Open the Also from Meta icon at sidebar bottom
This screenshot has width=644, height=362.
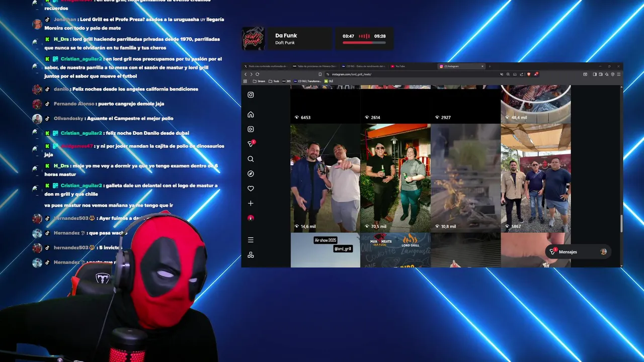tap(251, 255)
